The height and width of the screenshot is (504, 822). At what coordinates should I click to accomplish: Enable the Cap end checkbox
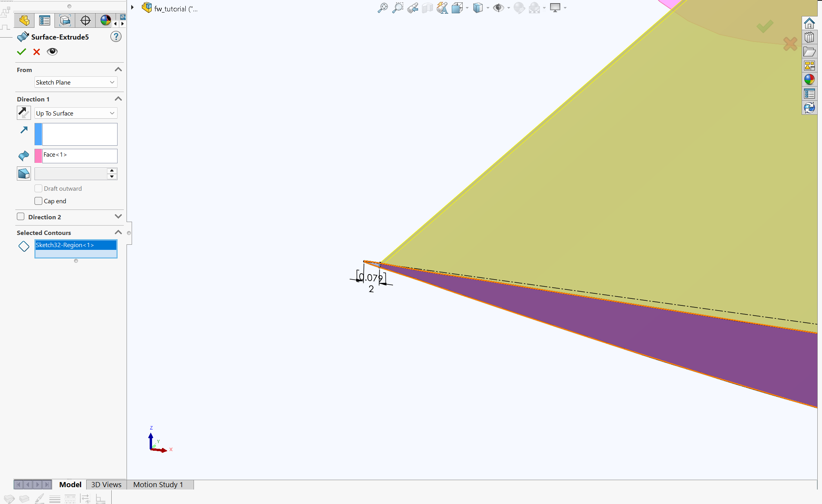(38, 201)
